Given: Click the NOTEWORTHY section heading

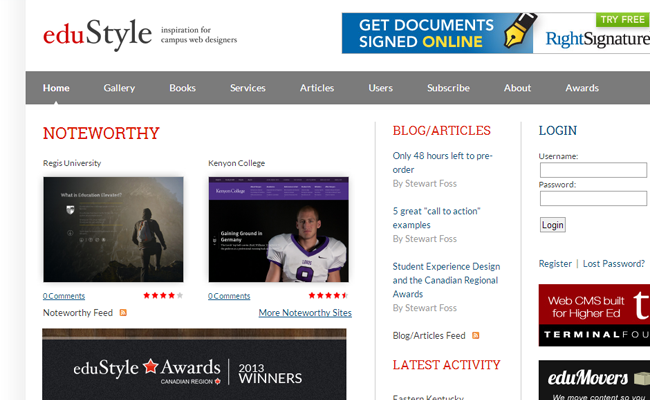Looking at the screenshot, I should (101, 133).
